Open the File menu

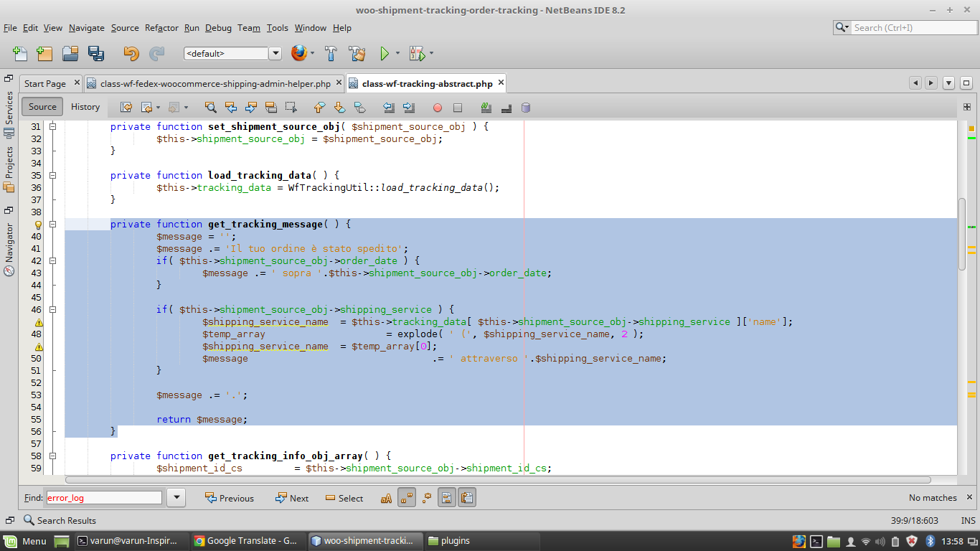[x=10, y=28]
